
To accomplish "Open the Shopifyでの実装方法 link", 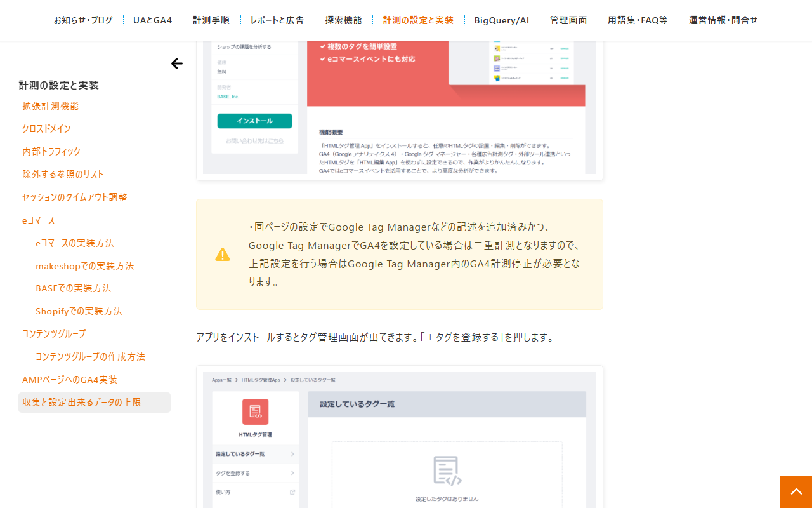I will click(x=79, y=311).
